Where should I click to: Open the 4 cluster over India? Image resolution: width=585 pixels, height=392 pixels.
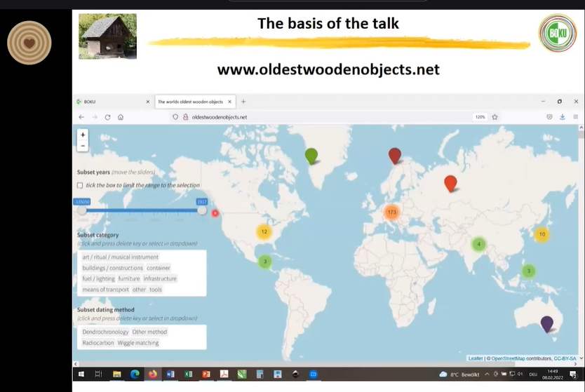[478, 244]
